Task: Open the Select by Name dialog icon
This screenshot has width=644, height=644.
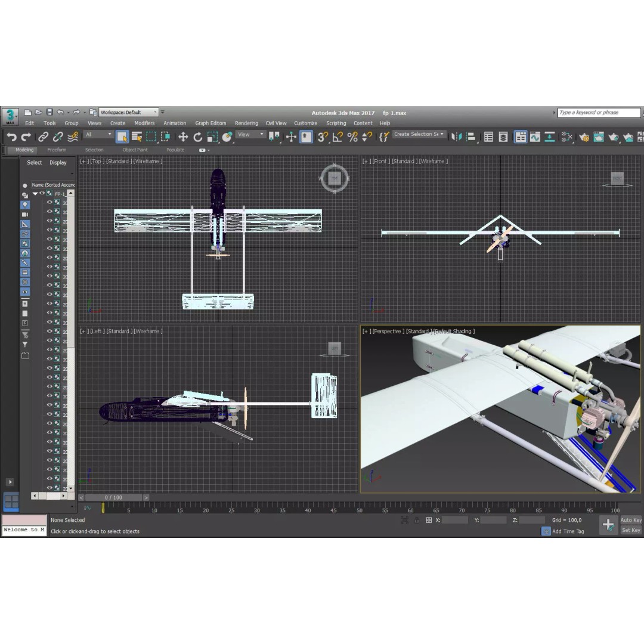Action: (x=137, y=136)
